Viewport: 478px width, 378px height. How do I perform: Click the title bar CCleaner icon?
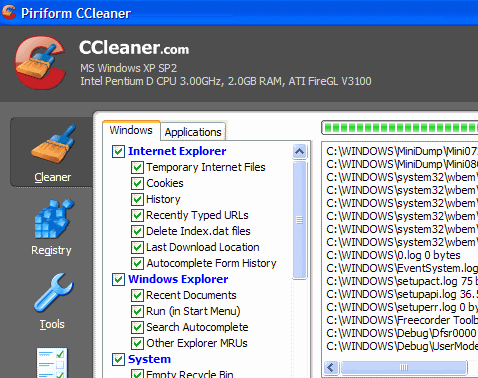tap(9, 12)
